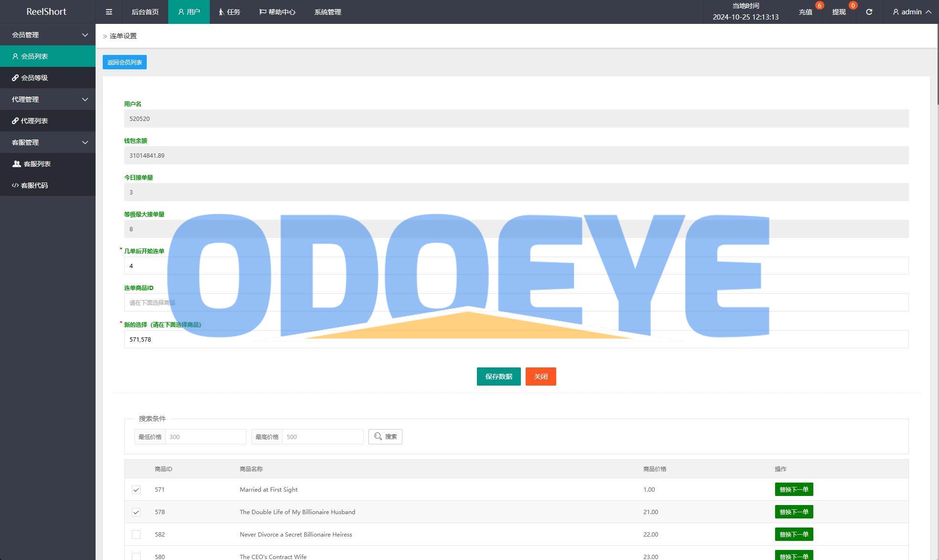This screenshot has width=939, height=560.
Task: Check product 580 checkbox
Action: pos(136,557)
